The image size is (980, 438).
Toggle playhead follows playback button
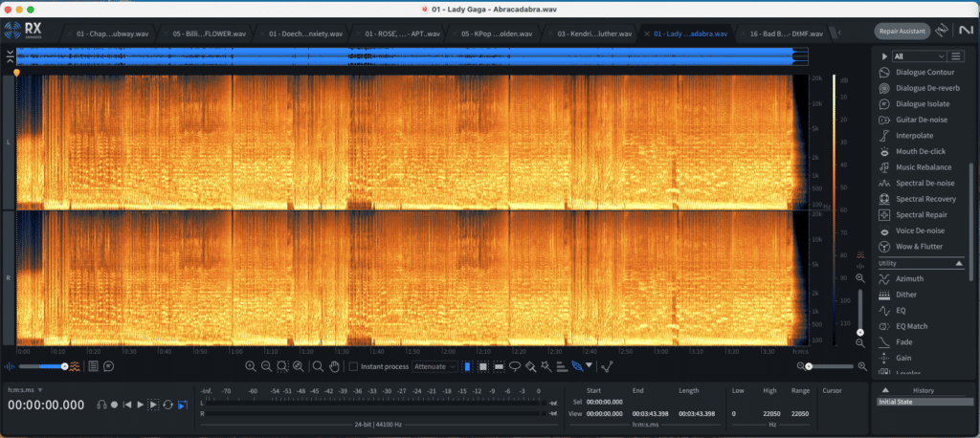[183, 405]
